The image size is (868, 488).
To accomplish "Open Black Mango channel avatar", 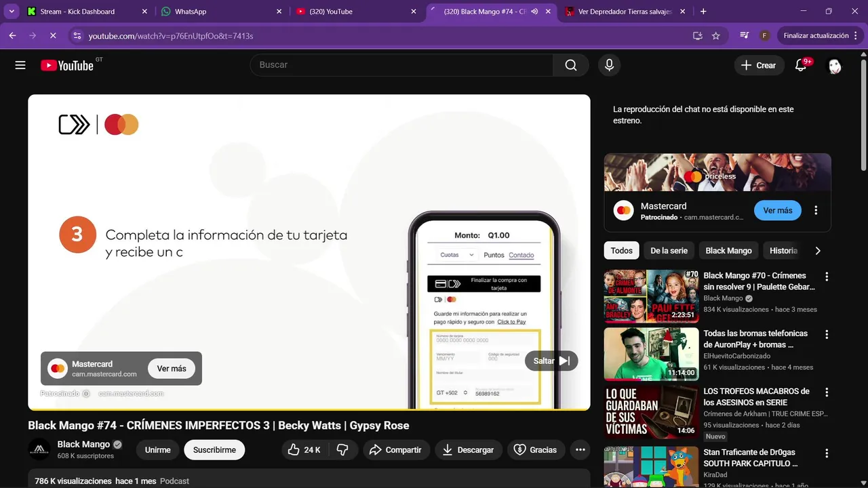I will tap(39, 449).
